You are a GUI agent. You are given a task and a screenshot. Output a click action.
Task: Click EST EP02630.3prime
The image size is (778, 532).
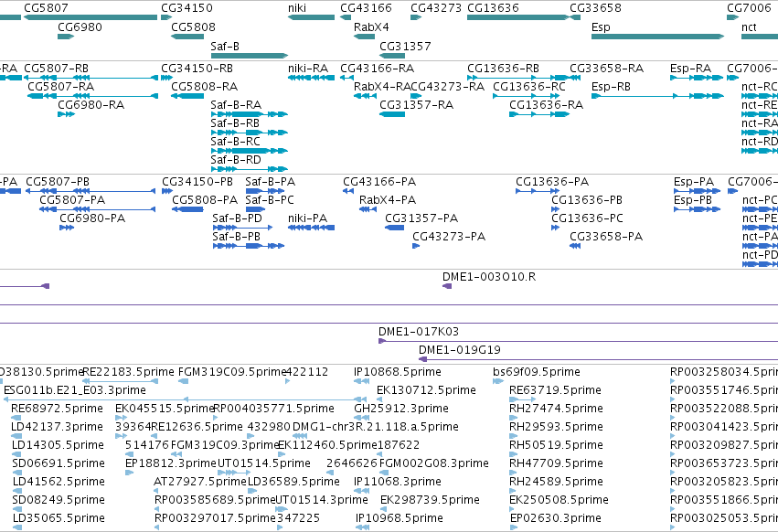tap(514, 527)
